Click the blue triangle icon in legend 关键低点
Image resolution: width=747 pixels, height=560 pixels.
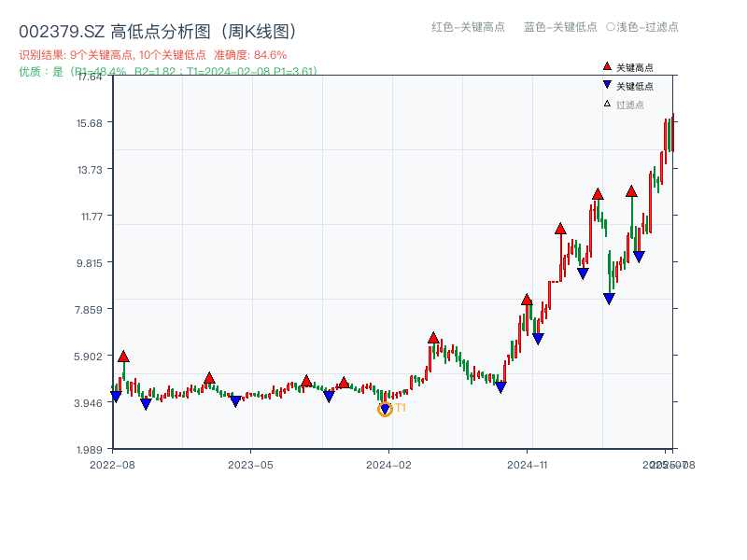coord(607,85)
